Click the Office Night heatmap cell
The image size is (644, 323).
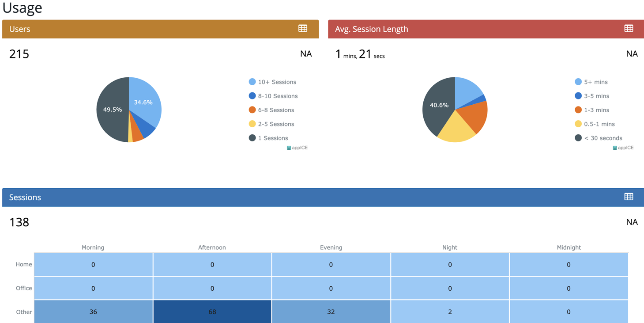pyautogui.click(x=450, y=288)
